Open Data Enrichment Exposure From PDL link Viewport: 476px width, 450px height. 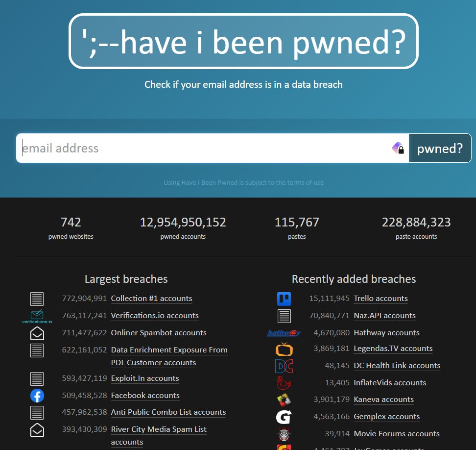pyautogui.click(x=169, y=356)
